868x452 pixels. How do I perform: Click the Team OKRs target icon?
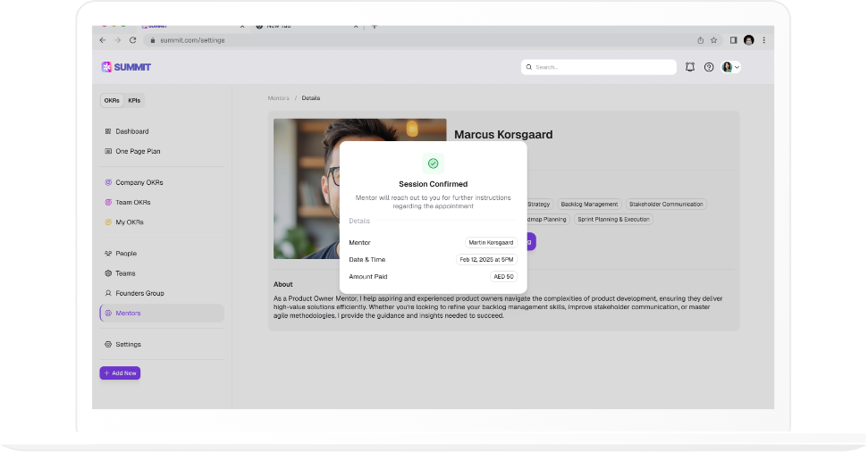point(108,203)
